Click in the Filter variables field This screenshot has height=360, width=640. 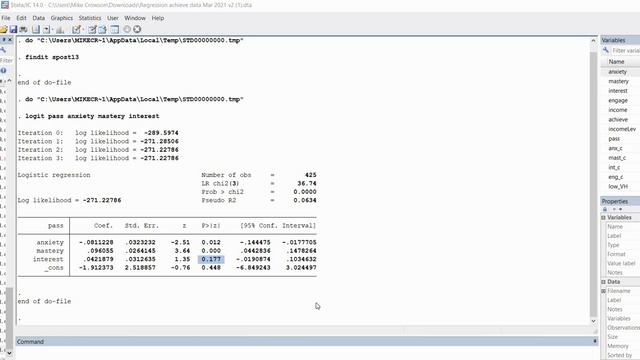tap(626, 50)
